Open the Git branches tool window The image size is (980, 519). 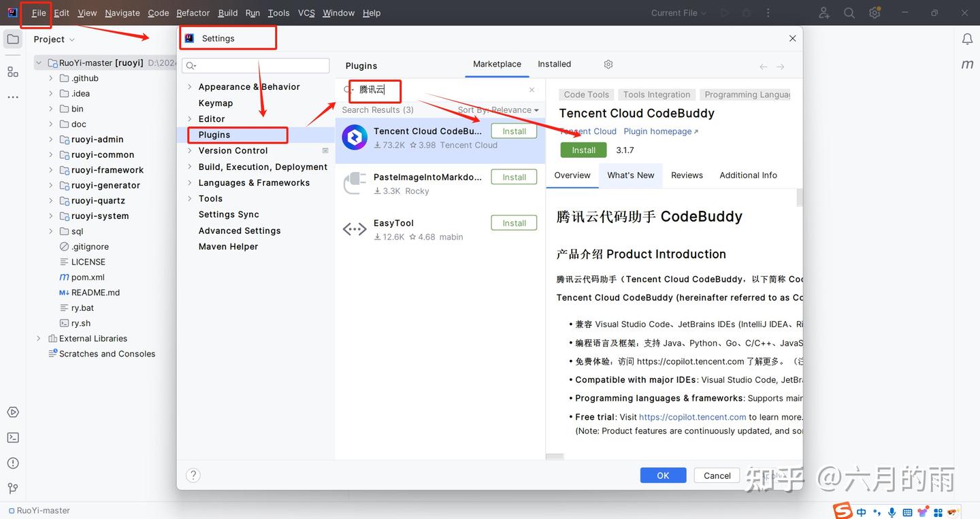(x=12, y=488)
